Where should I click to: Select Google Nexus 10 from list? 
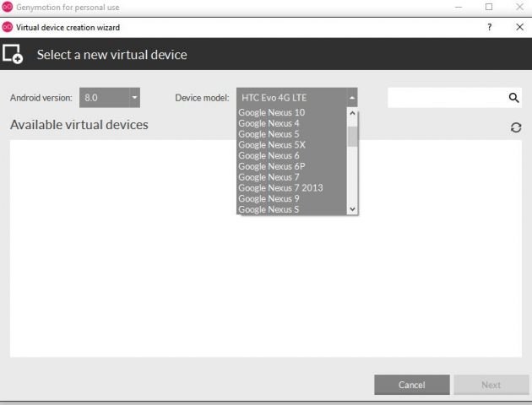tap(271, 112)
